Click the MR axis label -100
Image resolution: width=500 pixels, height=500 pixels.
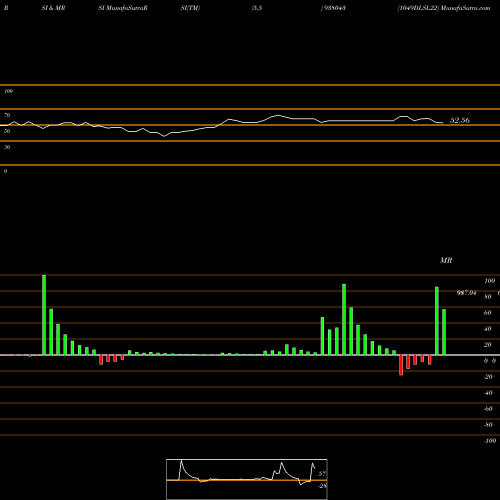[490, 441]
